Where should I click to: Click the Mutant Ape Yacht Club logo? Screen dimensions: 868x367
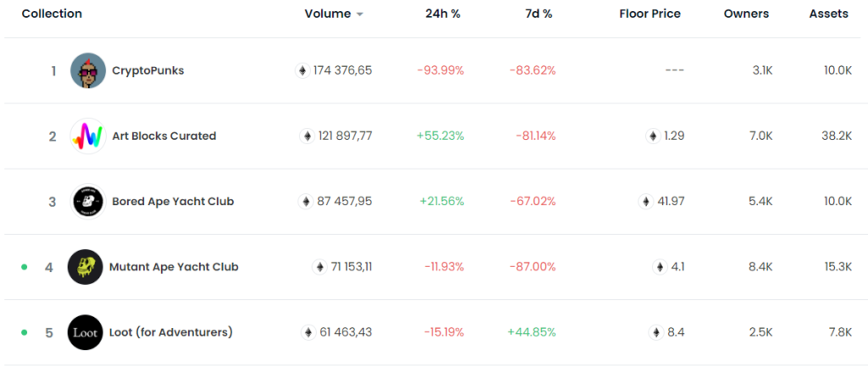[x=85, y=267]
